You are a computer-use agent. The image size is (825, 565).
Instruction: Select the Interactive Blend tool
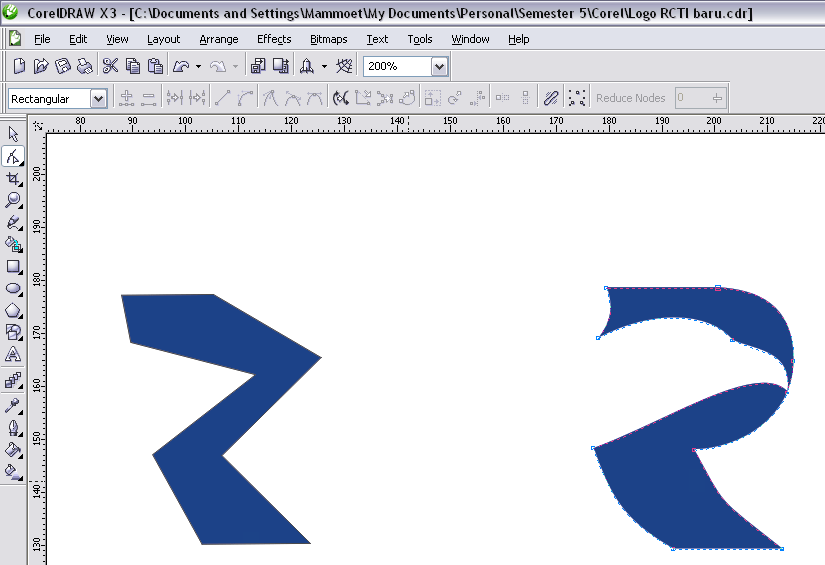click(x=13, y=380)
